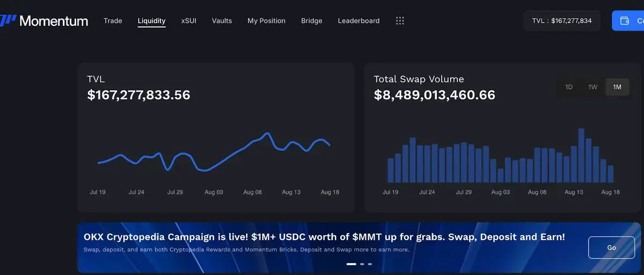Open the apps grid menu icon

click(400, 21)
